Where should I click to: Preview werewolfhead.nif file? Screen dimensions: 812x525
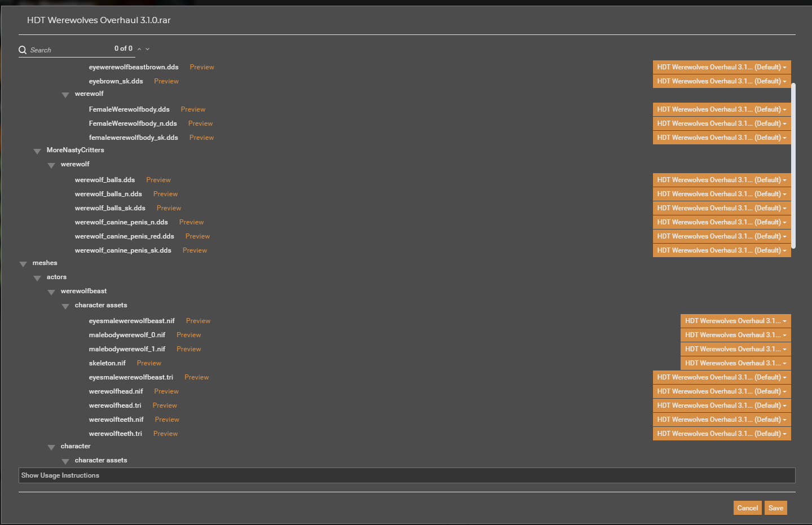tap(166, 391)
